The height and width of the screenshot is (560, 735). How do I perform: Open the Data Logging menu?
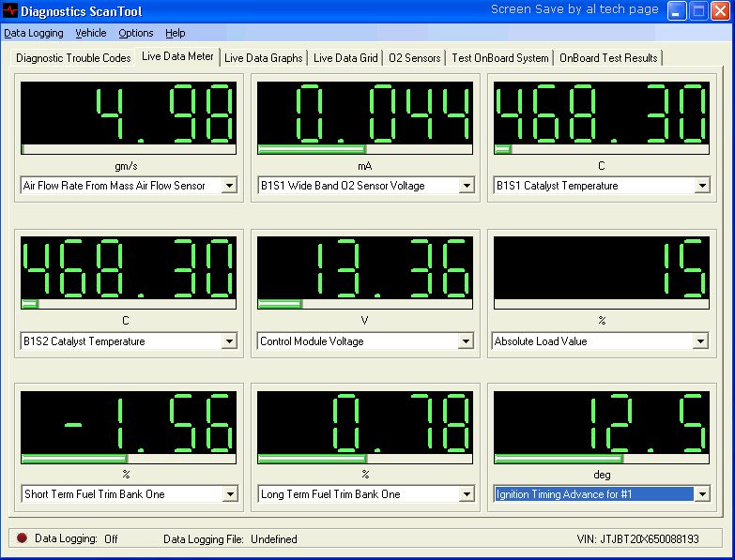coord(34,33)
